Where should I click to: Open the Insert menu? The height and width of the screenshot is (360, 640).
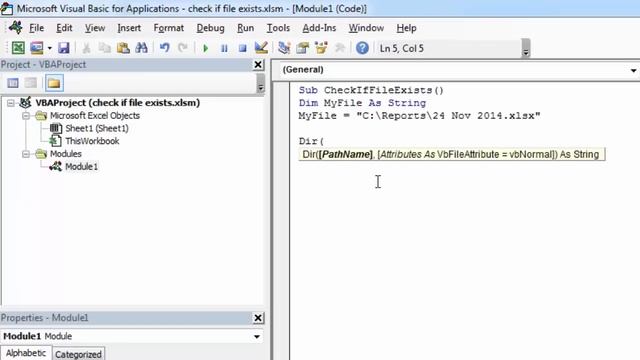coord(129,28)
